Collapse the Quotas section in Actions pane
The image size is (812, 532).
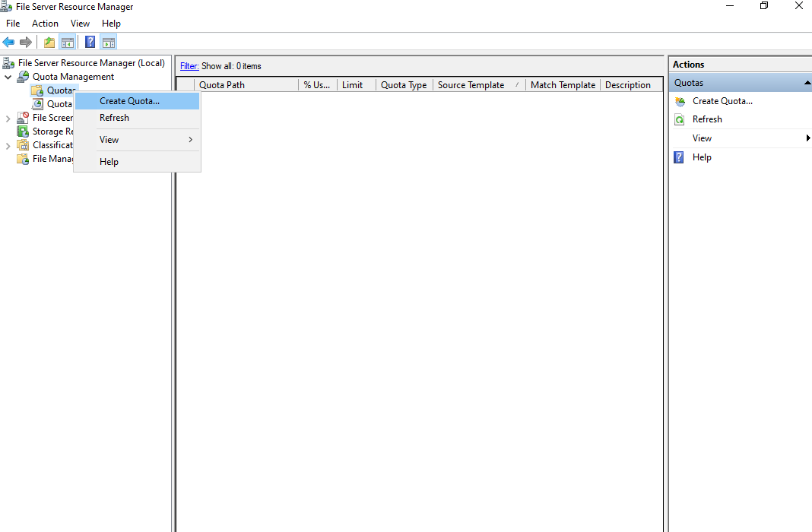pyautogui.click(x=807, y=83)
